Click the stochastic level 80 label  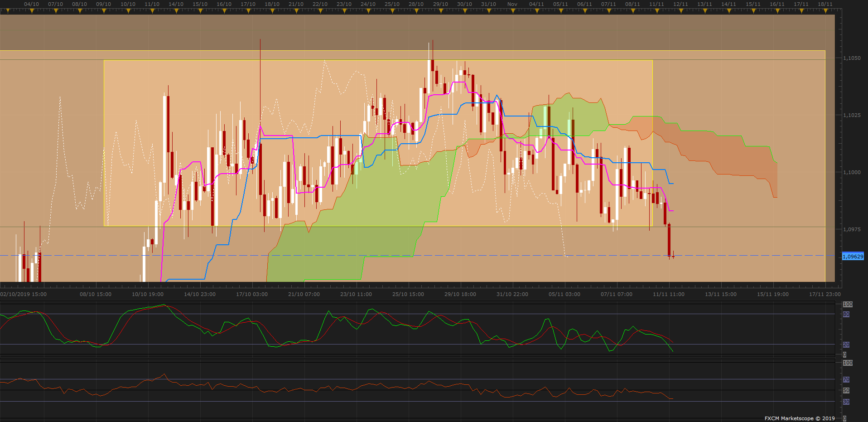coord(846,314)
